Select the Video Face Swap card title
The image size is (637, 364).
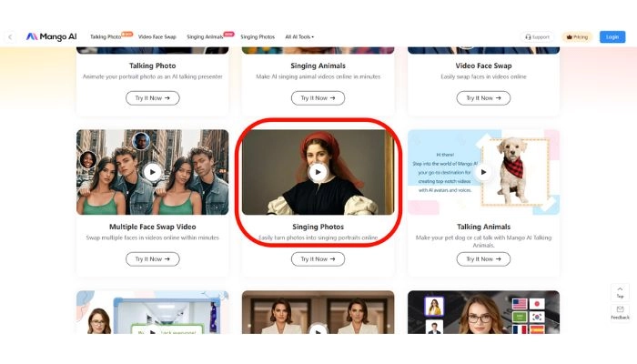click(483, 66)
